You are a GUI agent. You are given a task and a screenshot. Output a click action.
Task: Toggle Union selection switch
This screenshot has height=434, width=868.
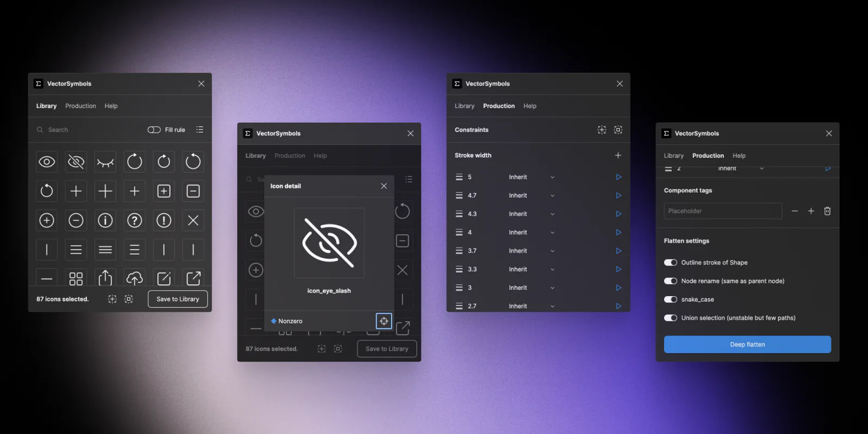671,318
